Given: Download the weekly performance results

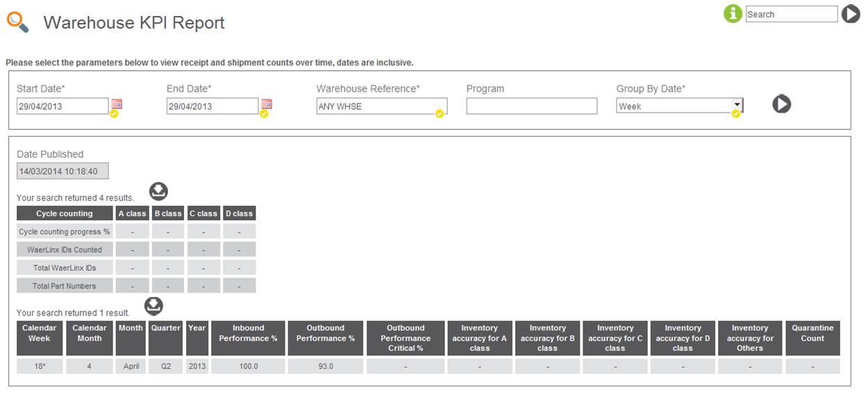Looking at the screenshot, I should 153,306.
